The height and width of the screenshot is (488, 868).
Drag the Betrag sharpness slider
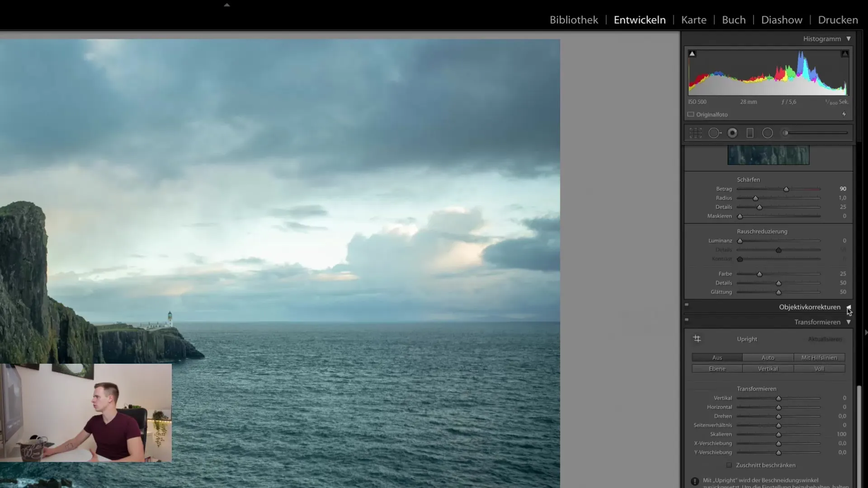click(x=785, y=189)
